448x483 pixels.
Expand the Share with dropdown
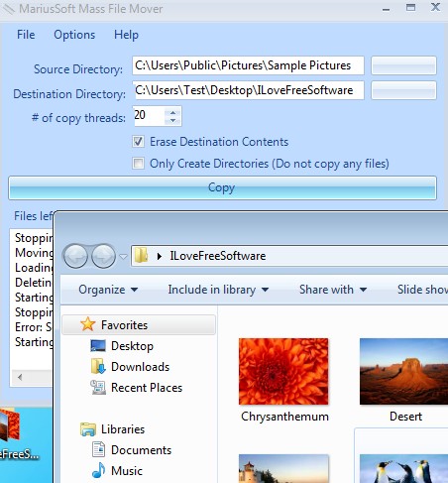333,290
